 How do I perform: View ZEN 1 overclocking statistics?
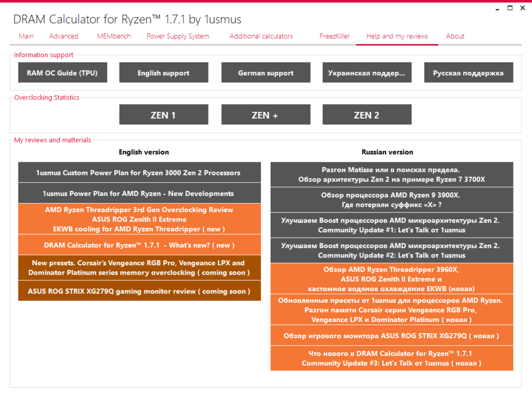(164, 115)
